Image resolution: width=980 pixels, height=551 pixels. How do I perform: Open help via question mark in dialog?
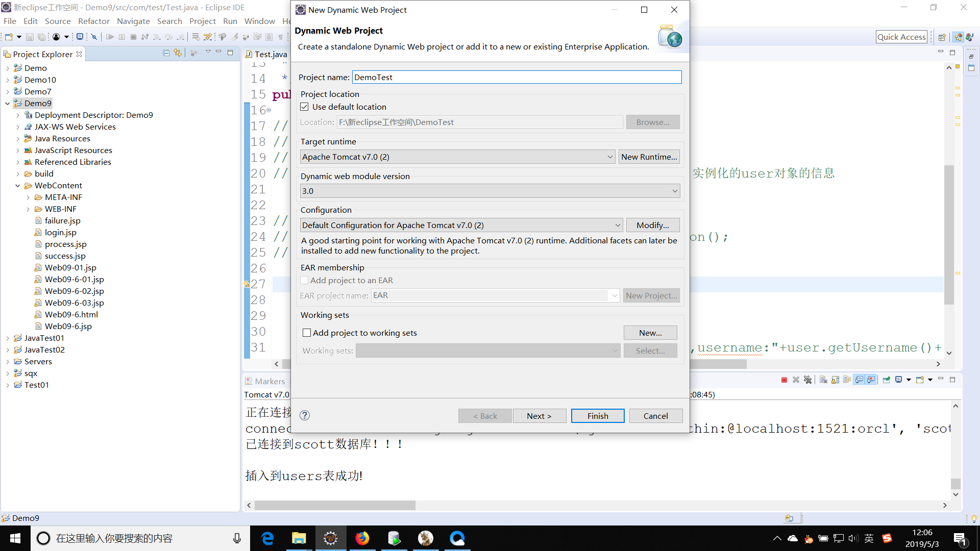pyautogui.click(x=305, y=415)
